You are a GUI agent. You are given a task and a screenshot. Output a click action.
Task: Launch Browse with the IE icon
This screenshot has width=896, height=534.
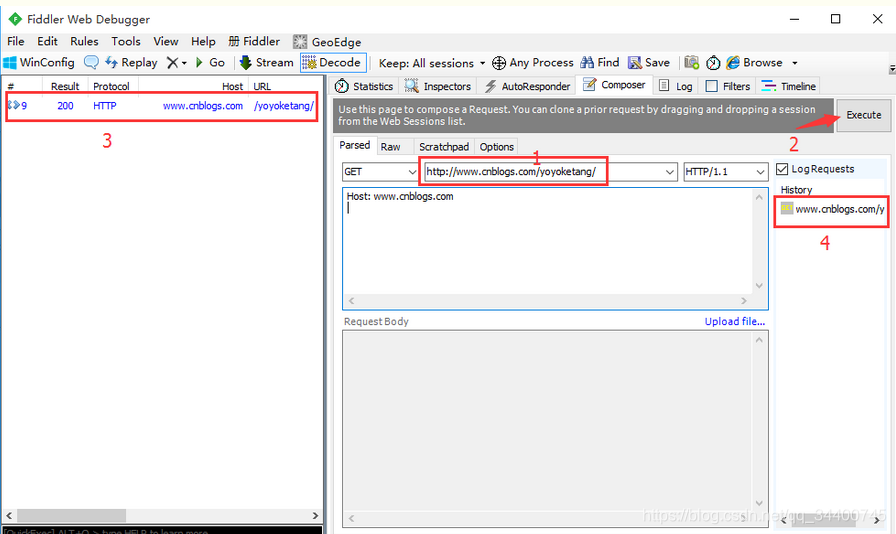[754, 62]
